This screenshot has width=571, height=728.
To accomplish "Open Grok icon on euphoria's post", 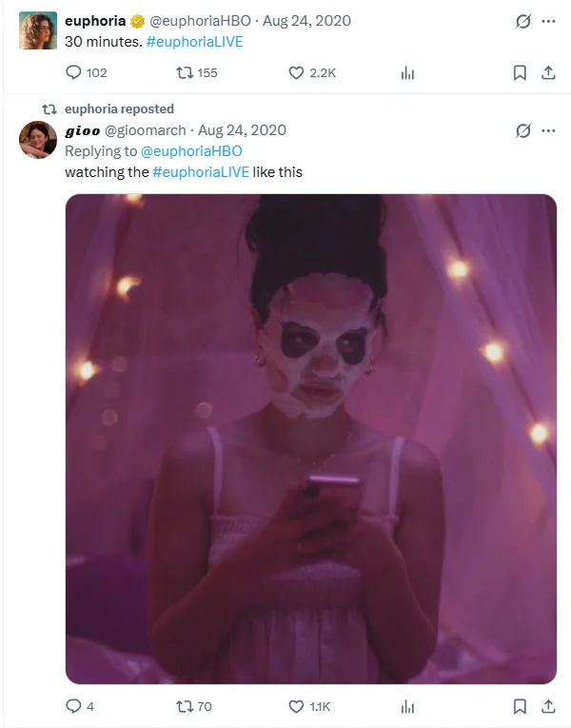I will (522, 20).
